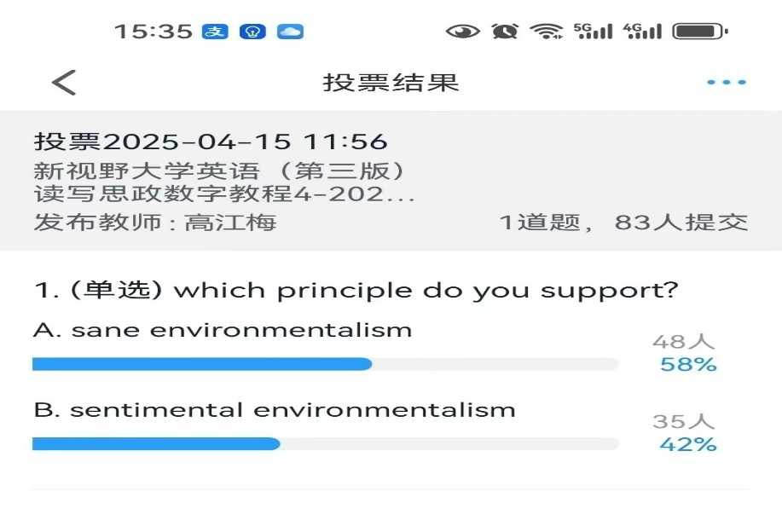This screenshot has height=532, width=782.
Task: Tap the back arrow icon
Action: pos(64,83)
